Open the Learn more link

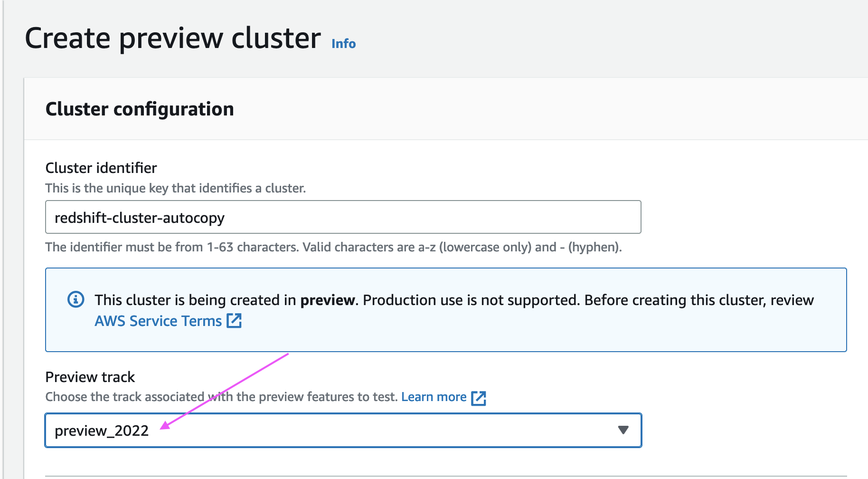coord(434,397)
